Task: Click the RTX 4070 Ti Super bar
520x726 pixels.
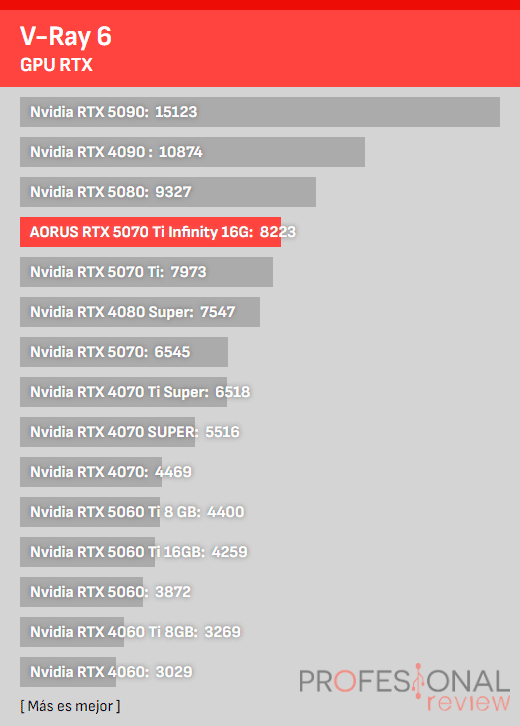Action: [x=123, y=392]
